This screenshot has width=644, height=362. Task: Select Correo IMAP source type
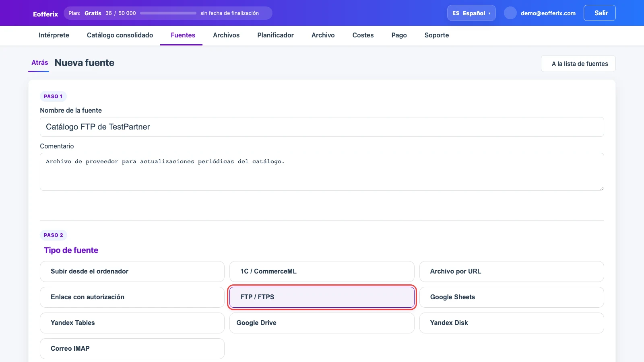pos(132,349)
